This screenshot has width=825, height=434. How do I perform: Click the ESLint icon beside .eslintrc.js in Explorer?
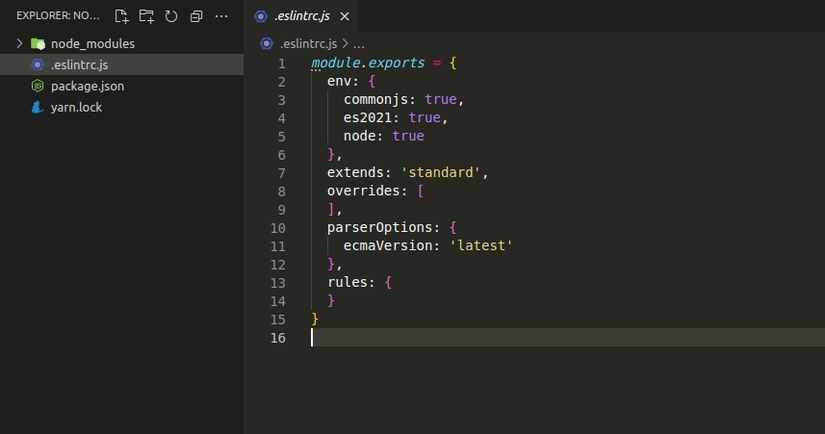tap(37, 65)
